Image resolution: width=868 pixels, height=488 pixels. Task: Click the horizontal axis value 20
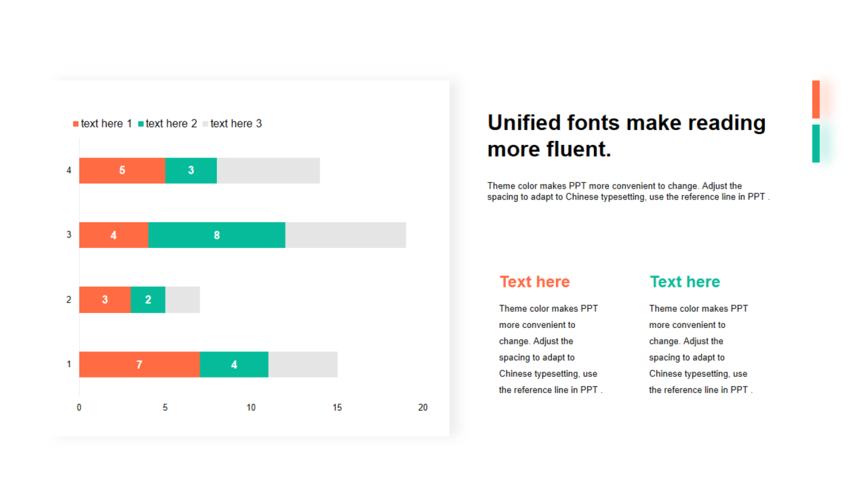(x=422, y=408)
